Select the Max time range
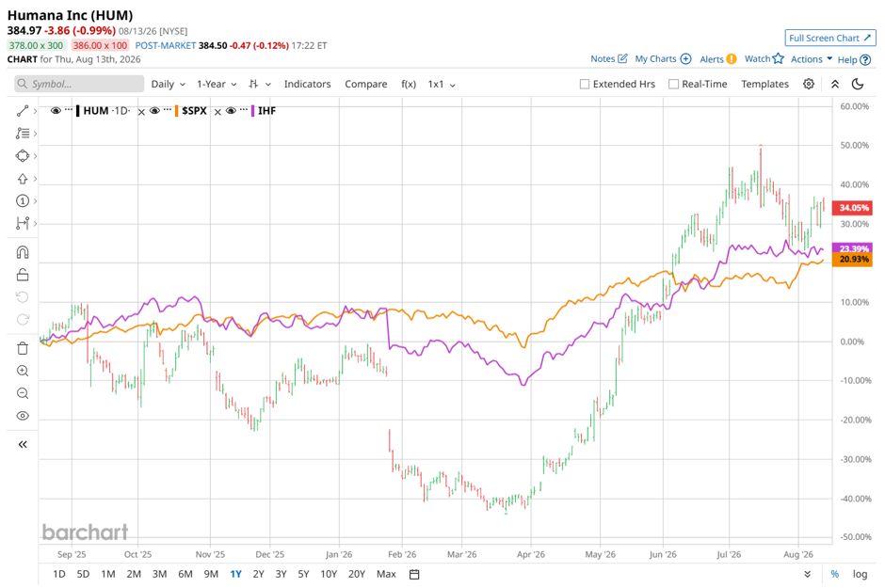885x588 pixels. [386, 574]
